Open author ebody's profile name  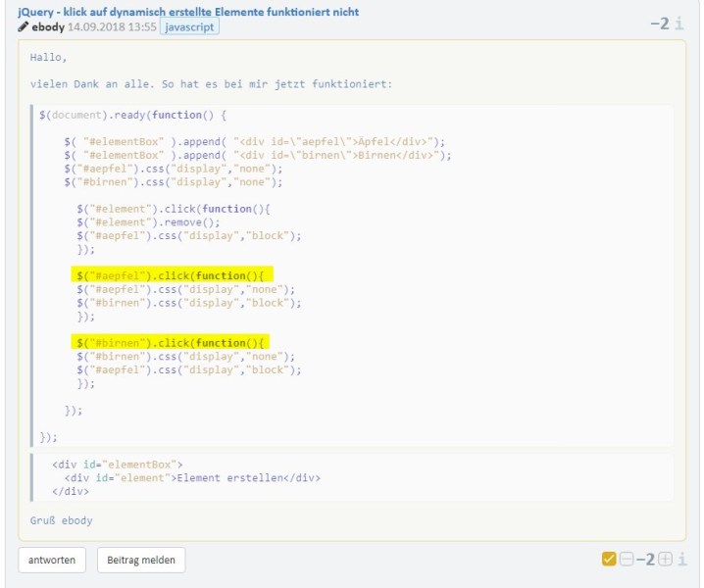pyautogui.click(x=49, y=26)
